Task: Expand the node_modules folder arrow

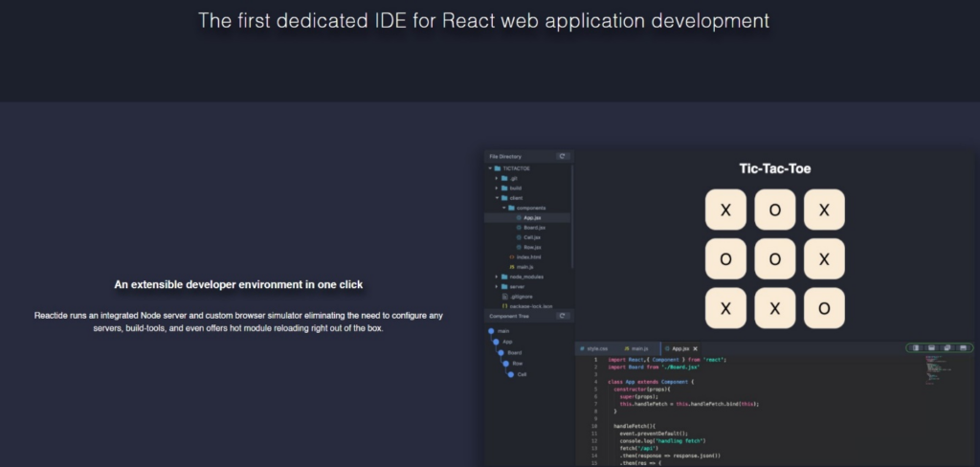Action: (x=497, y=277)
